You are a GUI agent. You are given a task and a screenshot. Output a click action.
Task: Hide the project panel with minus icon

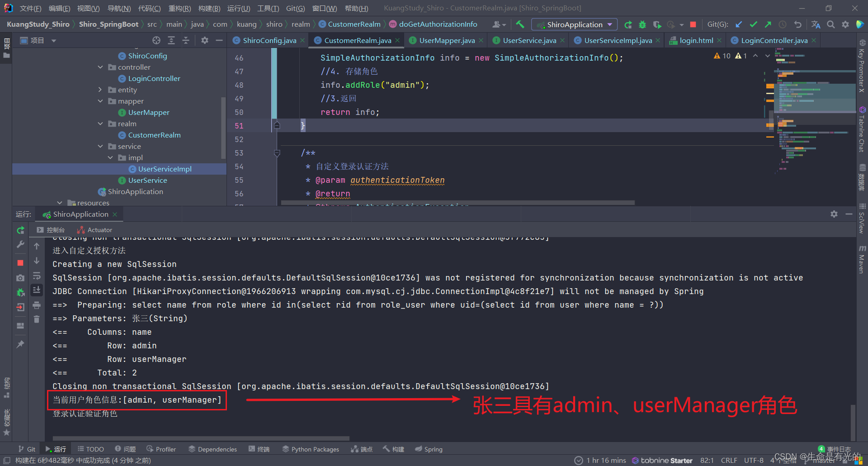pos(219,40)
